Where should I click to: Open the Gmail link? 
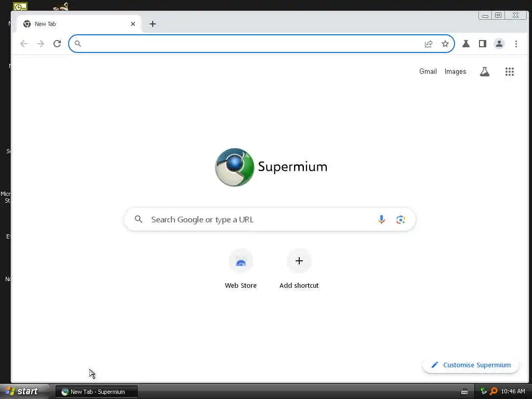(x=428, y=72)
